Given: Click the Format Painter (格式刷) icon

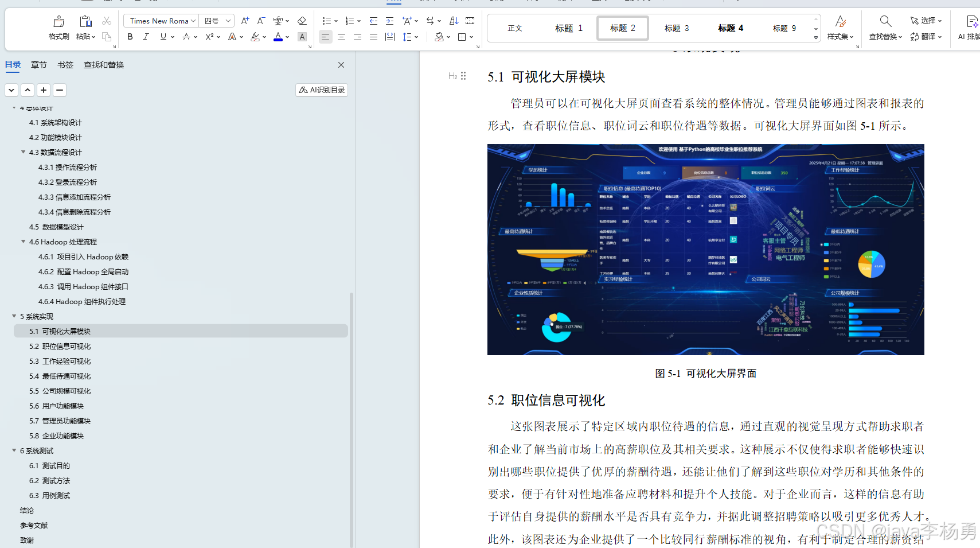Looking at the screenshot, I should [x=59, y=22].
